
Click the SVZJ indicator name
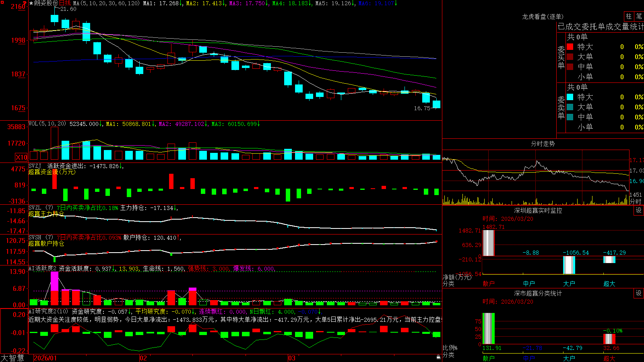pyautogui.click(x=35, y=166)
